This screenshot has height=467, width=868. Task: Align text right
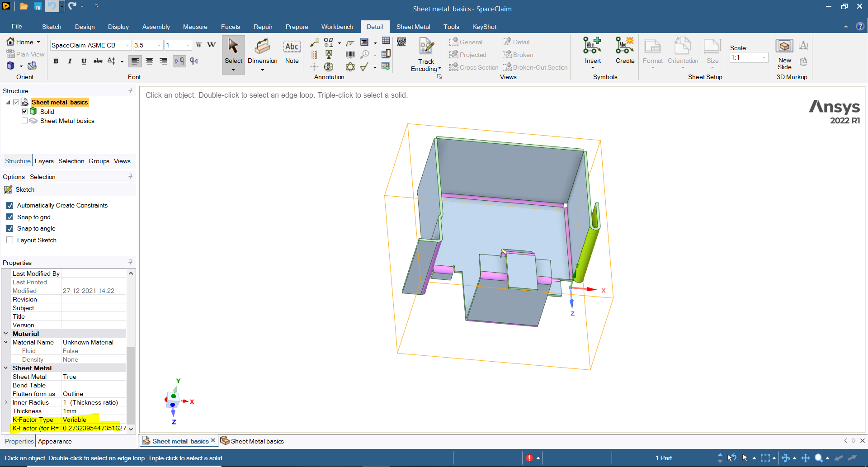[x=163, y=61]
